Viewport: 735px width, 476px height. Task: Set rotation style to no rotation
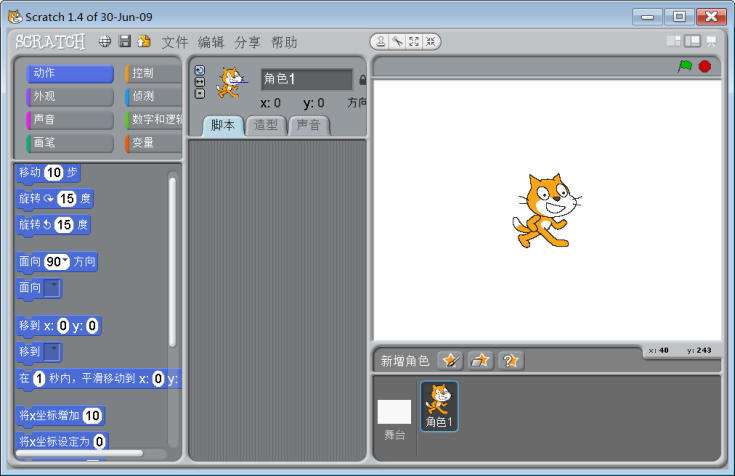pos(200,94)
